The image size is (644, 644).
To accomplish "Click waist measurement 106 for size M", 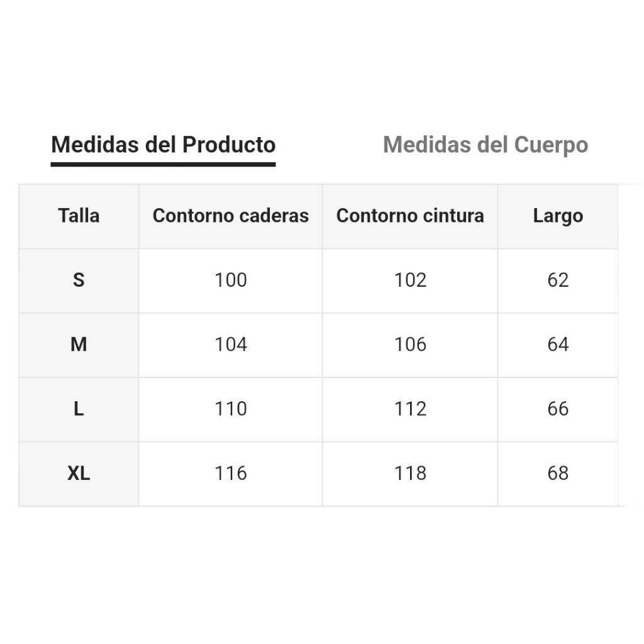I will point(410,344).
